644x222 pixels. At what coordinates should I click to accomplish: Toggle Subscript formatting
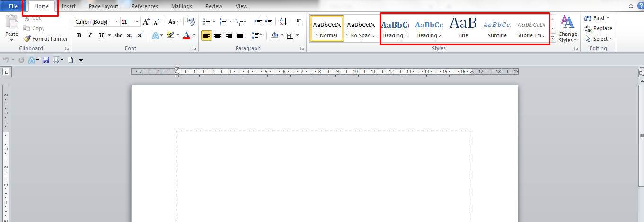(130, 35)
